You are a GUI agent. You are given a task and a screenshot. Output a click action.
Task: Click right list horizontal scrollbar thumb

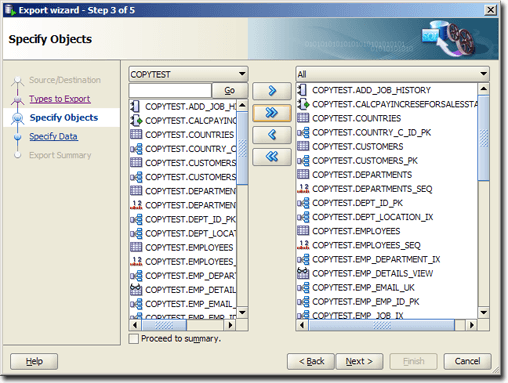382,325
